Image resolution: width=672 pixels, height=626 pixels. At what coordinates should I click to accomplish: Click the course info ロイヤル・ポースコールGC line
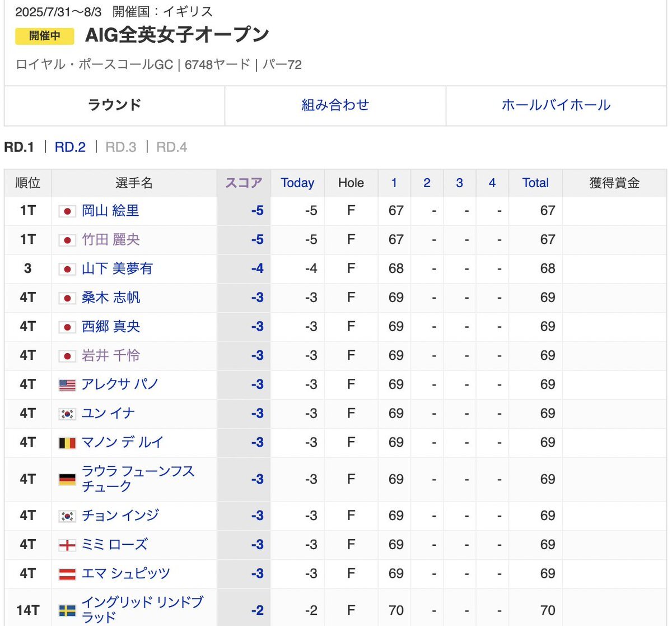(158, 65)
